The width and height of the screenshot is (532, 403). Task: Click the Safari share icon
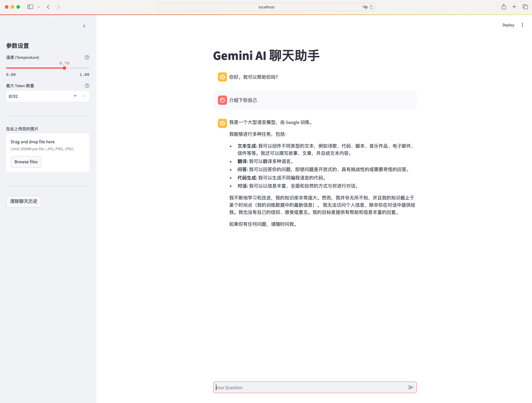504,7
